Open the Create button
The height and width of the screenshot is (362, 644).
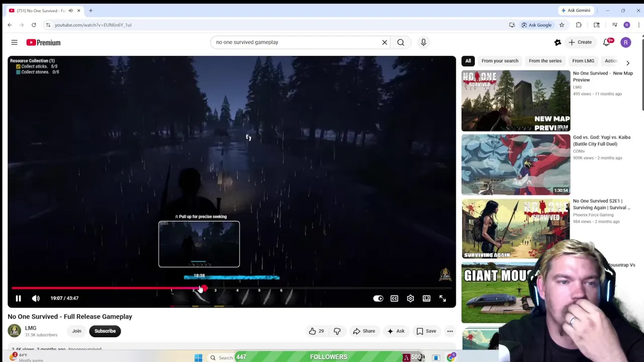tap(580, 42)
